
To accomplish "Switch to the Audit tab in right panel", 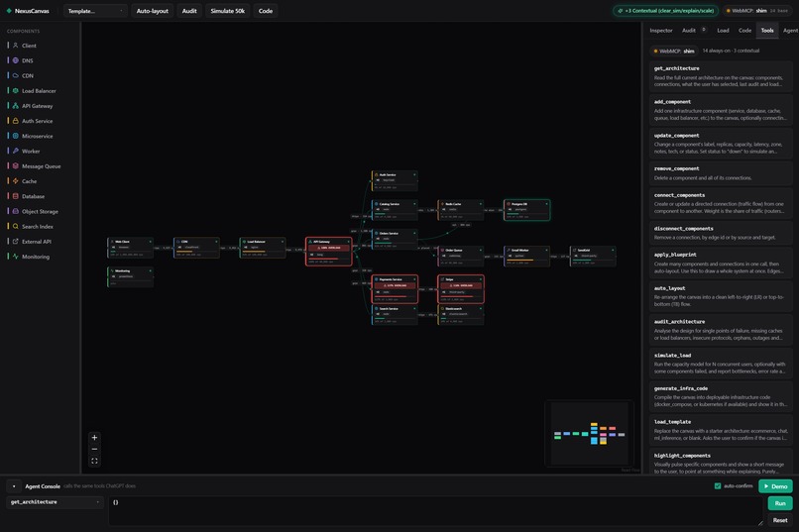I will coord(689,31).
